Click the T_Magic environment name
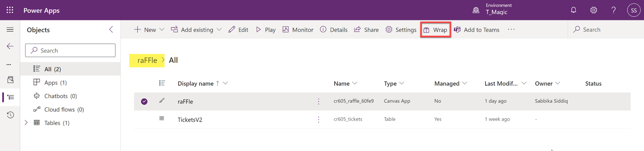The width and height of the screenshot is (644, 151). 496,12
